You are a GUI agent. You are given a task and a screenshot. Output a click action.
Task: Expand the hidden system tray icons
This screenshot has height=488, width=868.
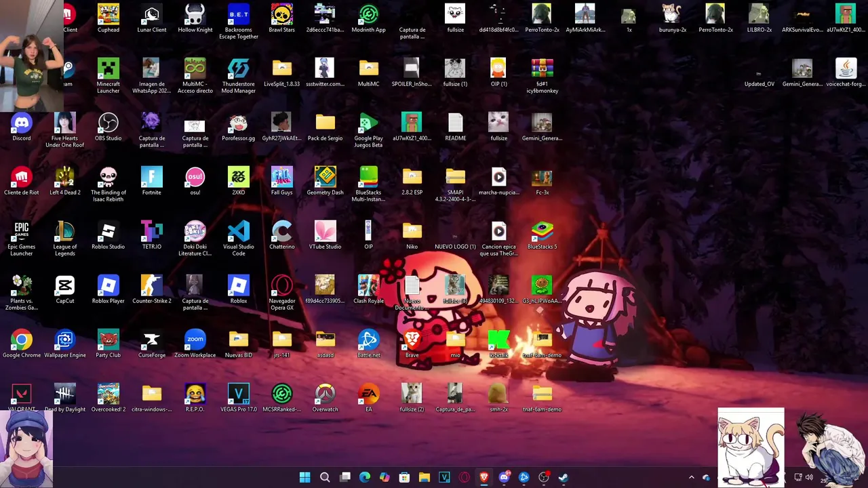point(691,477)
